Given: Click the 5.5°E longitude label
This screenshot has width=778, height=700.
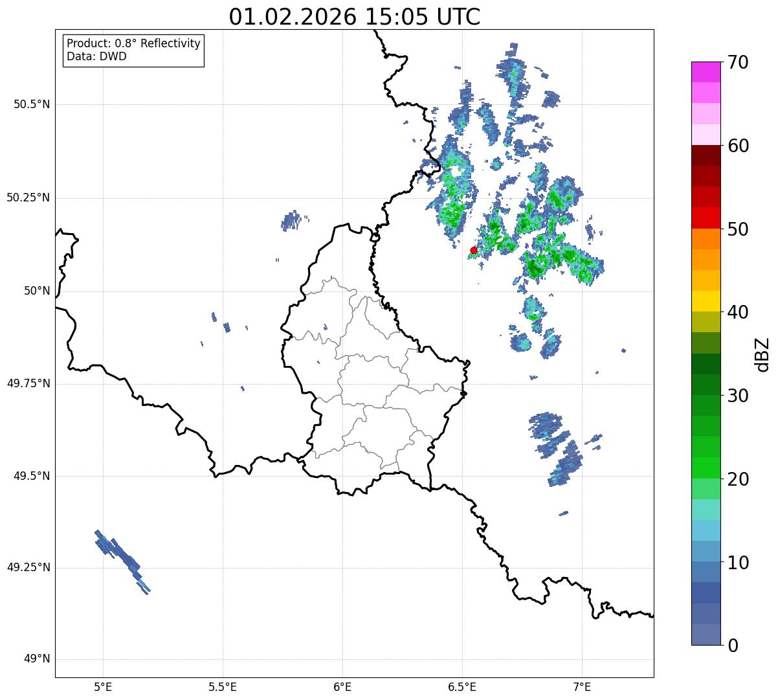Looking at the screenshot, I should point(223,687).
